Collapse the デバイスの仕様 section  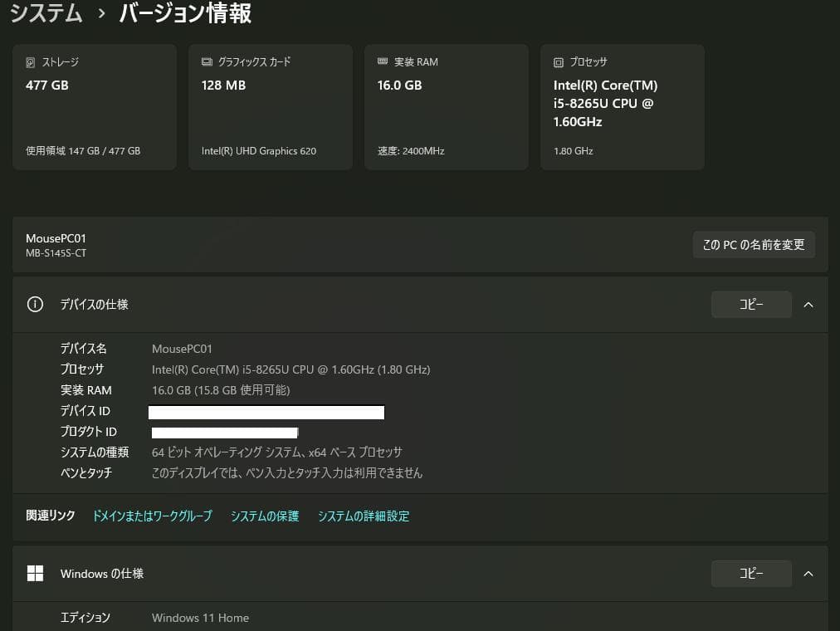[808, 304]
